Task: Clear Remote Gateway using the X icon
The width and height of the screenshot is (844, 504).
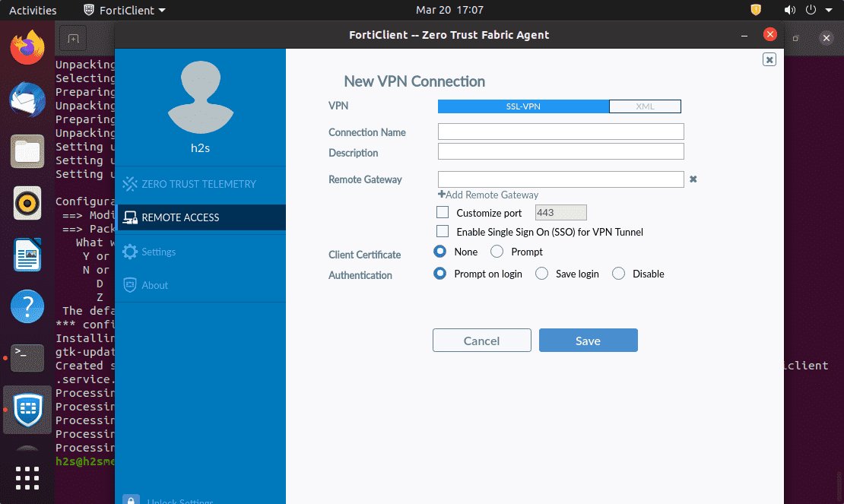Action: point(693,179)
